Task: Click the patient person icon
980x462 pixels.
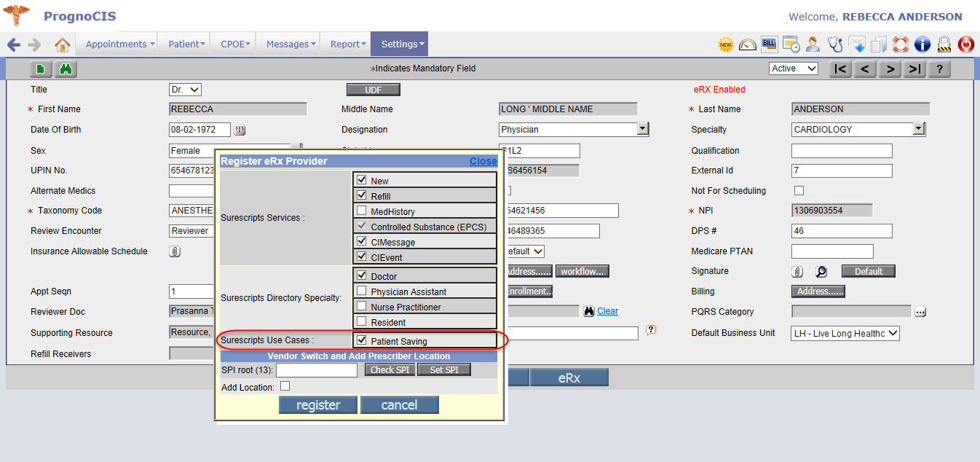Action: (813, 45)
